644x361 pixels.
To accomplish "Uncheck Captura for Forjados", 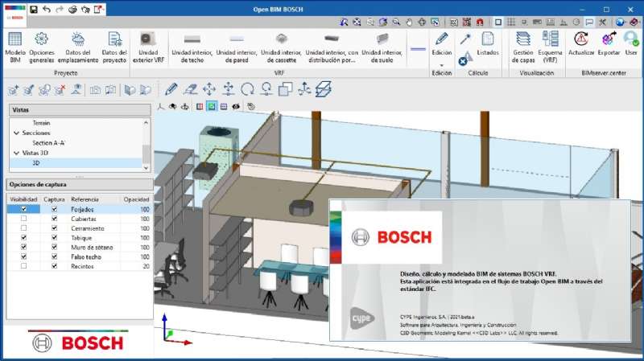I will [54, 209].
